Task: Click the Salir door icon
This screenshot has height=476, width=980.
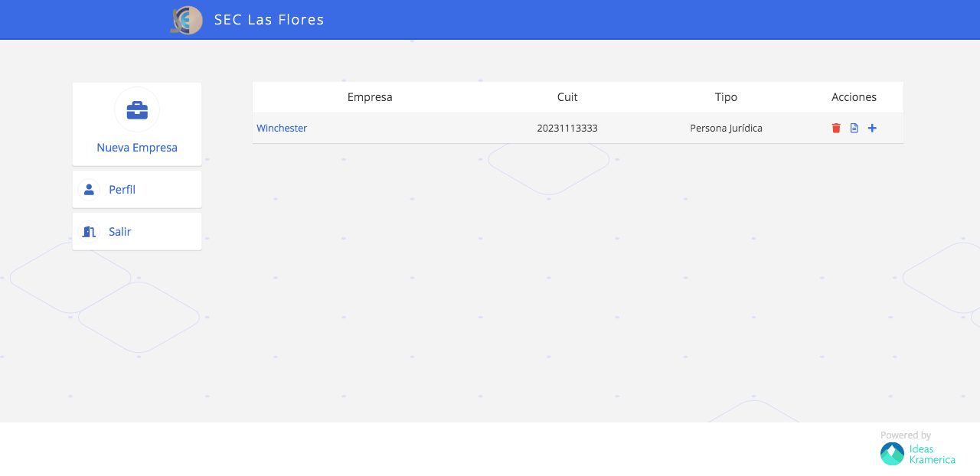Action: [x=89, y=231]
